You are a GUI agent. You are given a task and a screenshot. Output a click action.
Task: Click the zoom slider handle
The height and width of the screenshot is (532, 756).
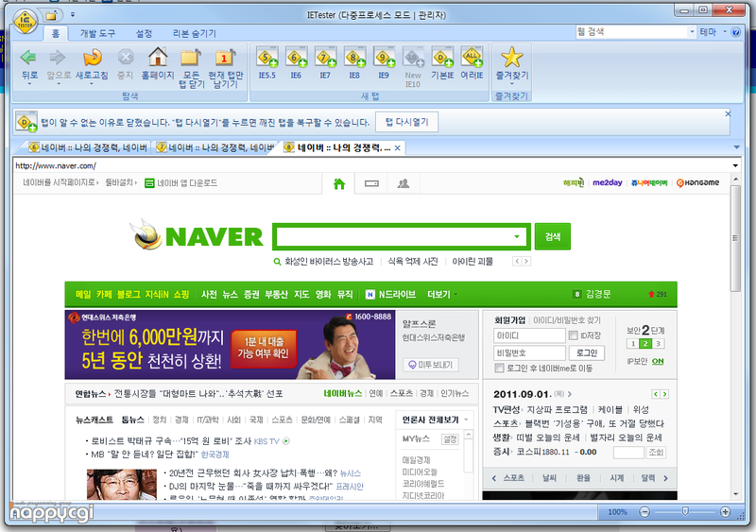684,511
